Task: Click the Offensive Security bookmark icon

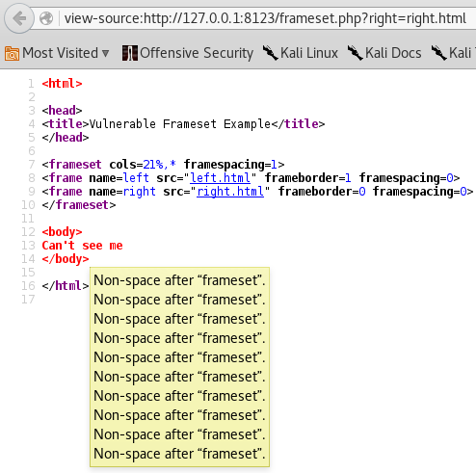Action: [x=130, y=53]
